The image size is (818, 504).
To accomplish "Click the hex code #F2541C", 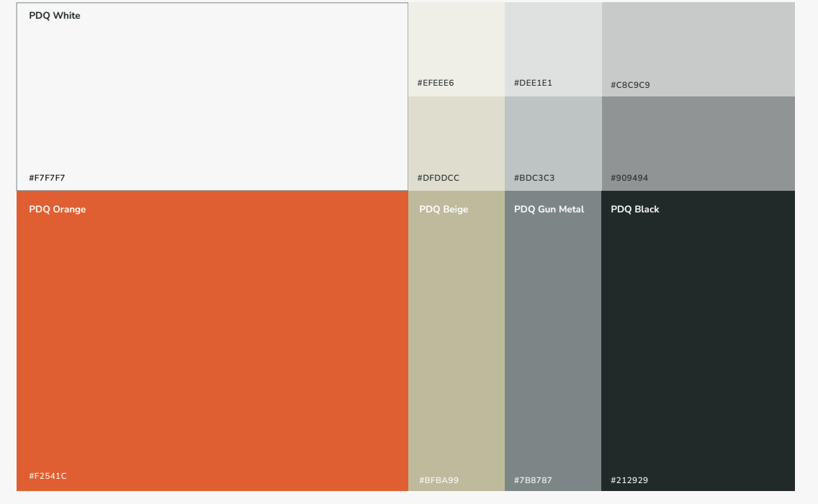I will pyautogui.click(x=48, y=476).
